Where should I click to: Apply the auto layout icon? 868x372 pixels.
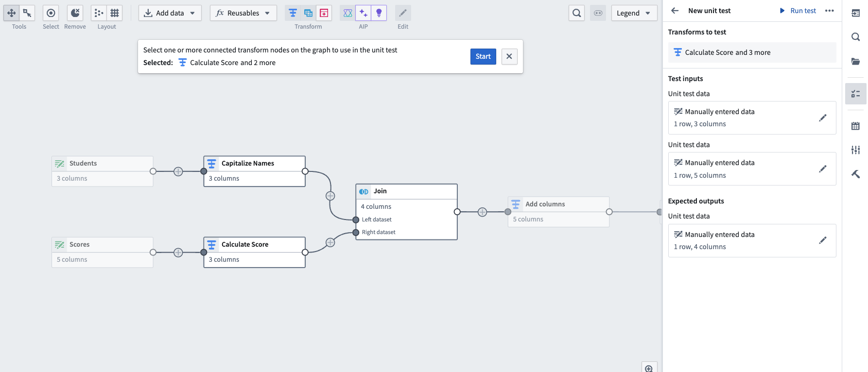coord(99,13)
